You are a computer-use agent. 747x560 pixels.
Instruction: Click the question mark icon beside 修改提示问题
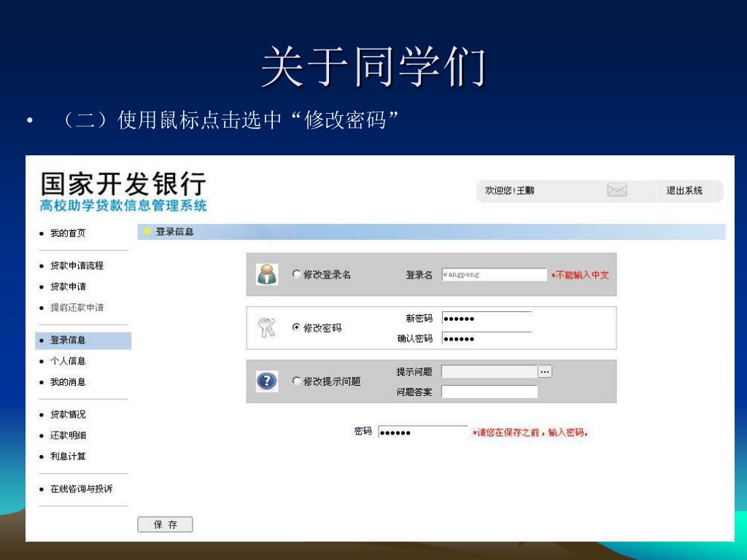pyautogui.click(x=267, y=381)
